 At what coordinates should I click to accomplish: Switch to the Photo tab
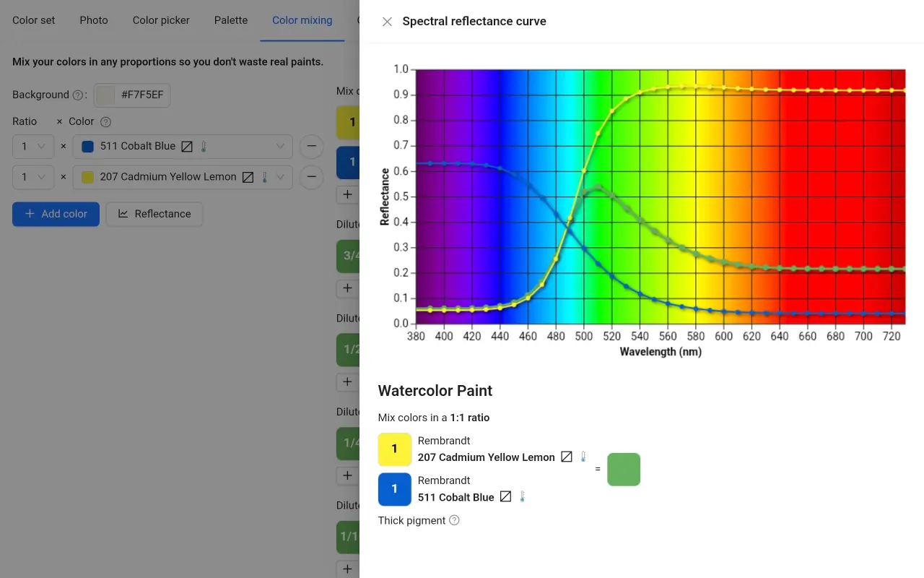tap(93, 20)
